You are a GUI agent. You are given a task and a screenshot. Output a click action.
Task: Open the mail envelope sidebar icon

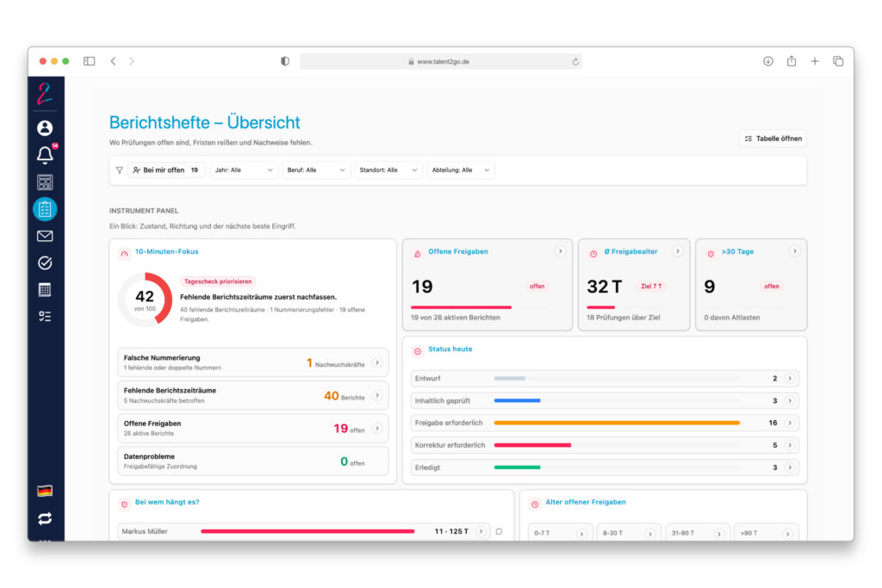[45, 236]
